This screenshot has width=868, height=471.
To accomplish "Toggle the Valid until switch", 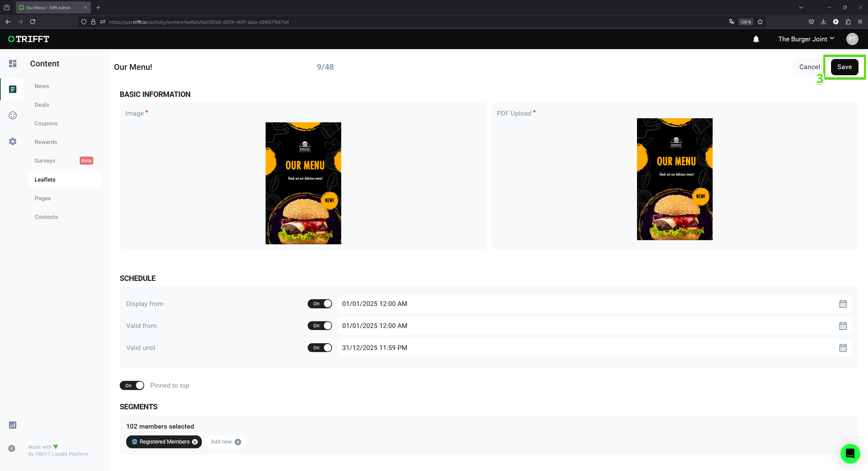I will click(x=320, y=348).
